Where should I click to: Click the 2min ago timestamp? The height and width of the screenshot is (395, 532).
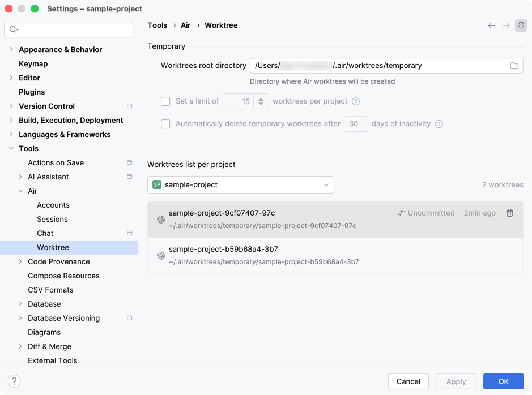tap(480, 213)
